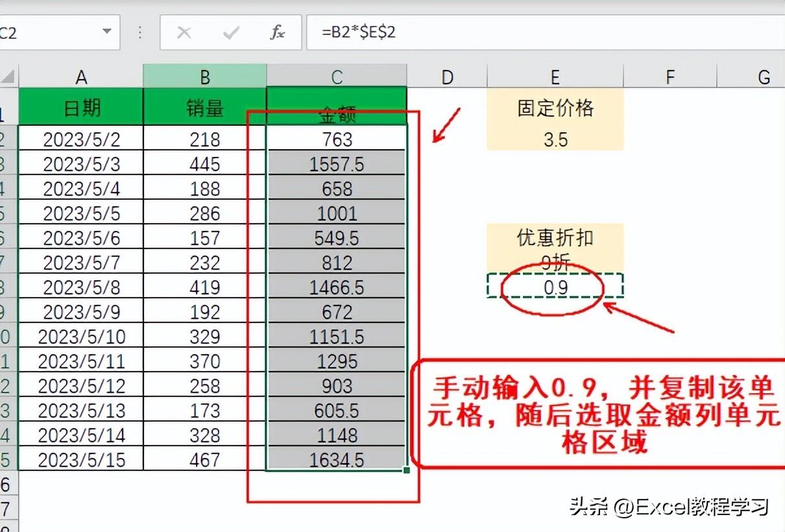Viewport: 785px width, 532px height.
Task: Click sales cell 173
Action: 205,410
